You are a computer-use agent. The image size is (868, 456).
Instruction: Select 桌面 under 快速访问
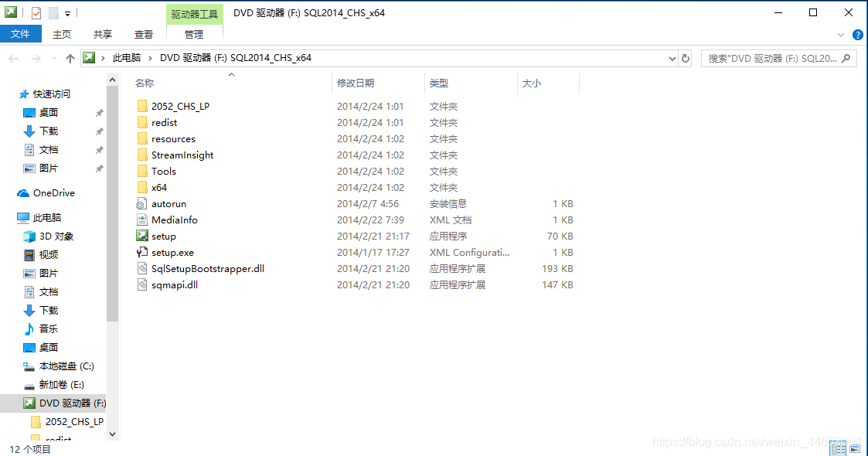point(49,113)
